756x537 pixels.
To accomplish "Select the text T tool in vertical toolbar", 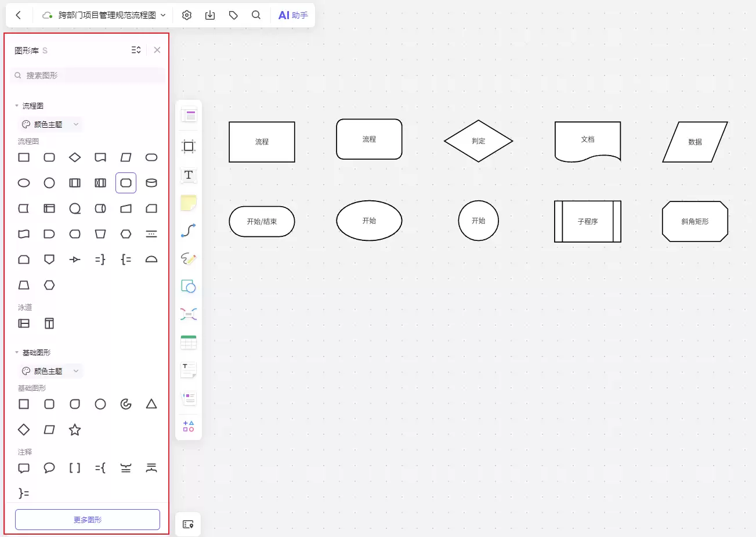I will pyautogui.click(x=189, y=175).
